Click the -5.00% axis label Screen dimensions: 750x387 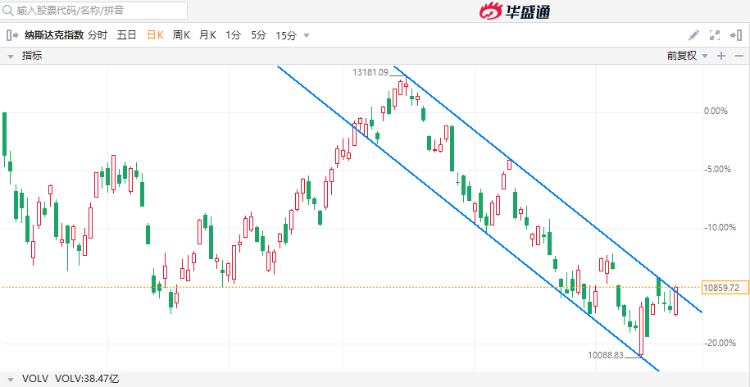click(x=717, y=169)
